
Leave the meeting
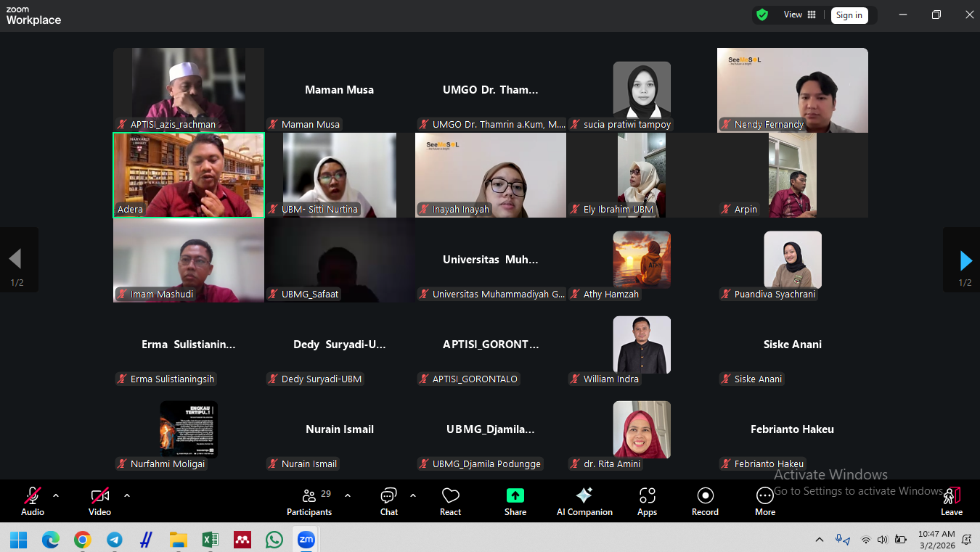951,501
